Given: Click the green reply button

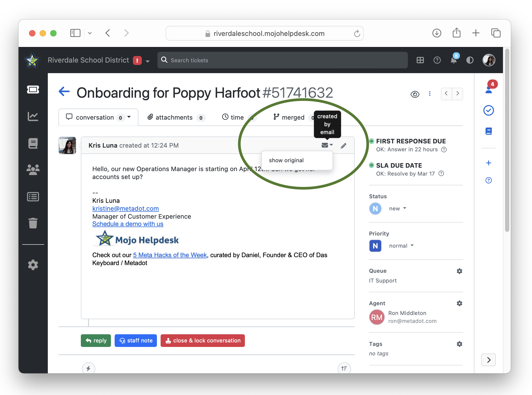Looking at the screenshot, I should click(x=96, y=341).
